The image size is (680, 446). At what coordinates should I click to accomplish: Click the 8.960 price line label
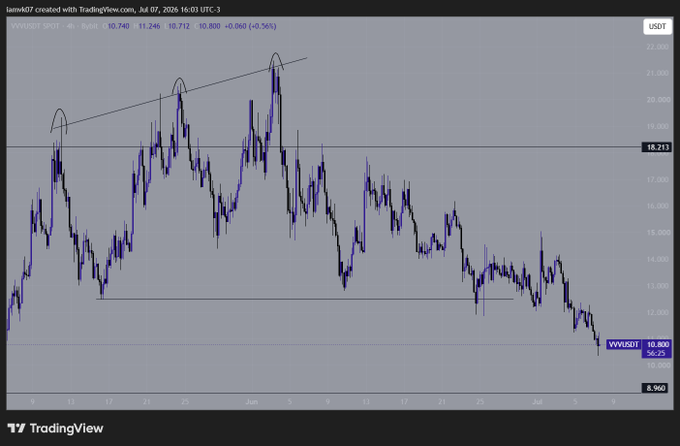[656, 388]
